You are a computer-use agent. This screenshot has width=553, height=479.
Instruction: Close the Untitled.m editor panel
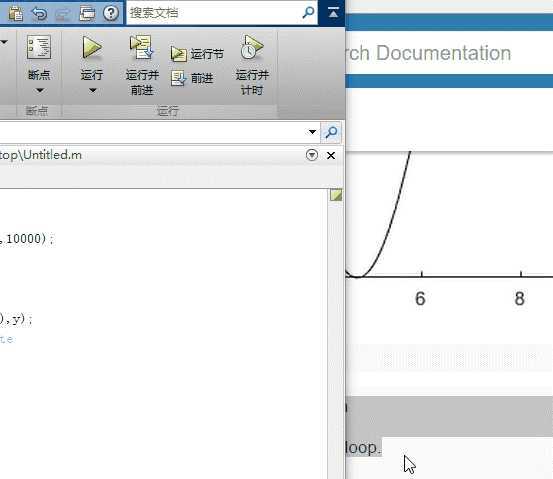tap(331, 155)
